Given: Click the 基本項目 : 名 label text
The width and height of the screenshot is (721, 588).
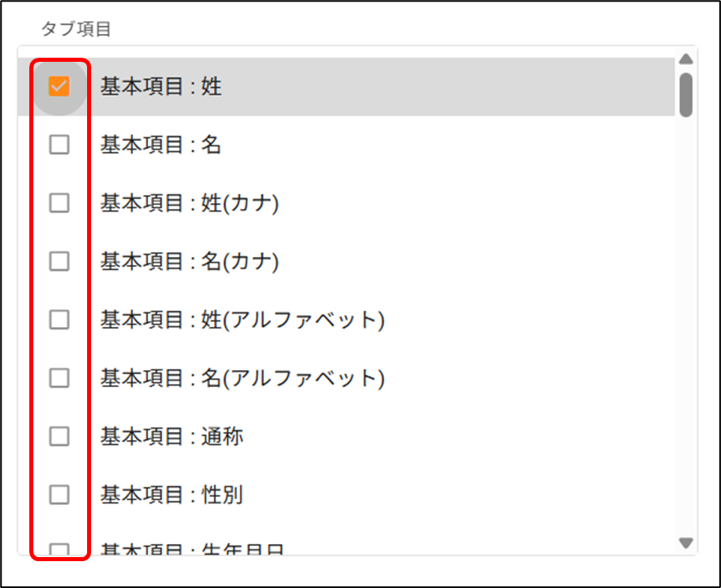Looking at the screenshot, I should (161, 145).
